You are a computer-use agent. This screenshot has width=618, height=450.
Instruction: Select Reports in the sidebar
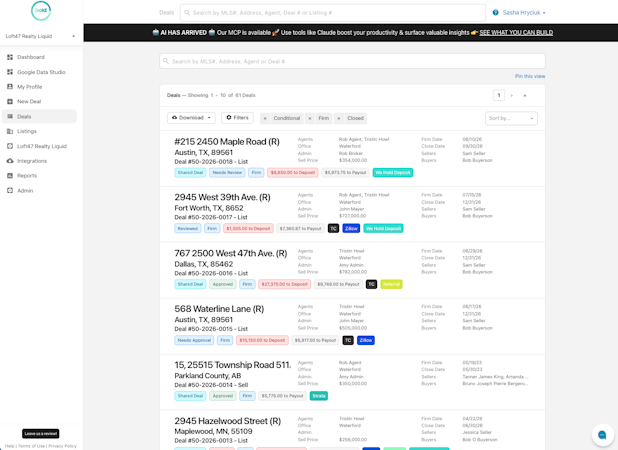tap(27, 176)
